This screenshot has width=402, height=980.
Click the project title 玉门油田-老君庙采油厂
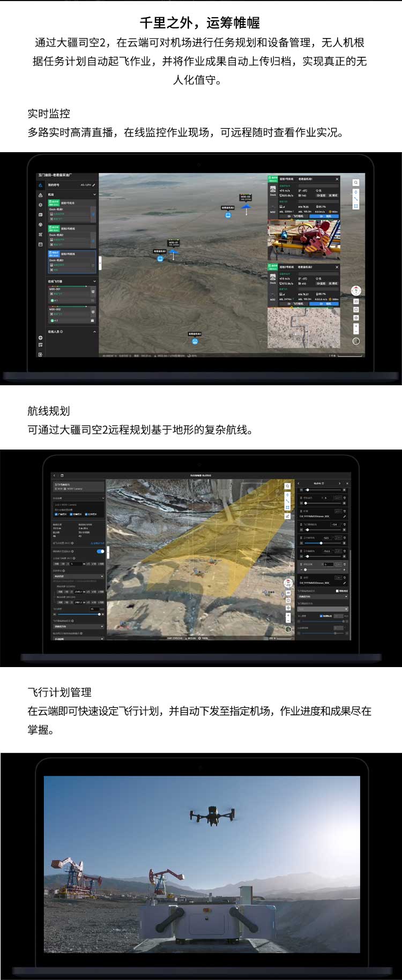55,175
